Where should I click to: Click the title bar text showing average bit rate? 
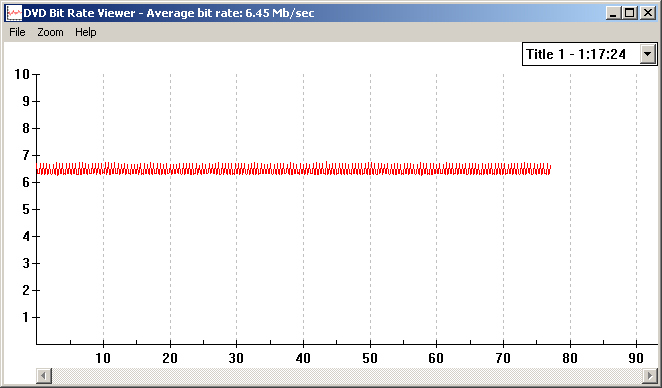(x=168, y=13)
